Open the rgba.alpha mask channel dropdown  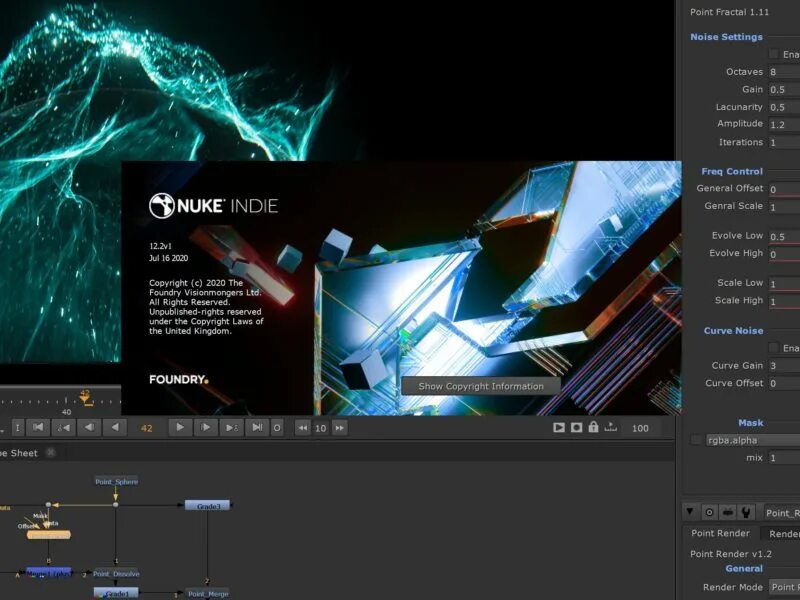click(x=753, y=440)
